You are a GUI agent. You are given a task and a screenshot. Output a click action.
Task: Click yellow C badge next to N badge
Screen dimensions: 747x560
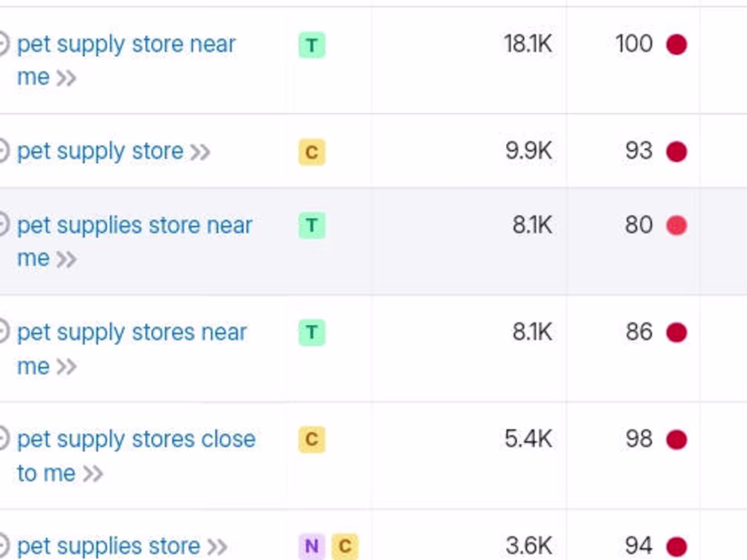click(x=345, y=546)
